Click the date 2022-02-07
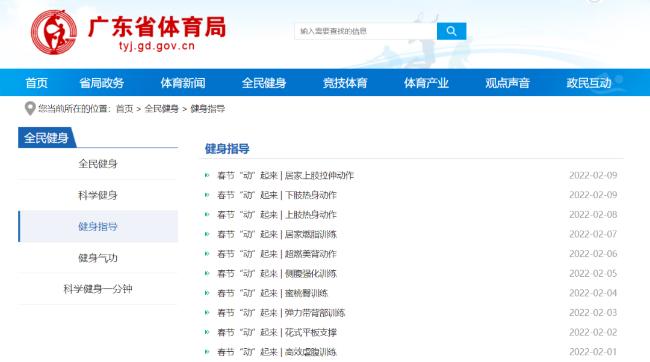The height and width of the screenshot is (362, 650). pyautogui.click(x=593, y=234)
